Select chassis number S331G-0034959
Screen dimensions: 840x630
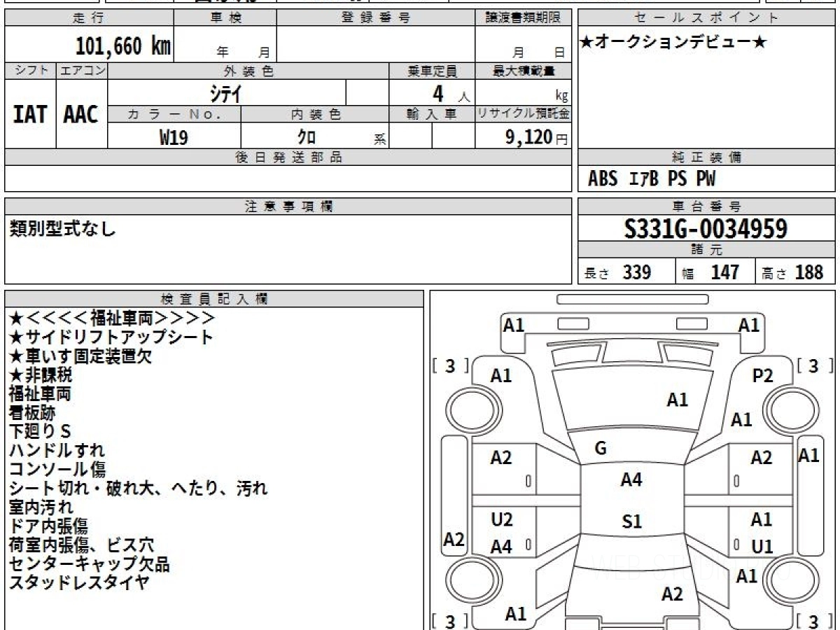pos(706,229)
